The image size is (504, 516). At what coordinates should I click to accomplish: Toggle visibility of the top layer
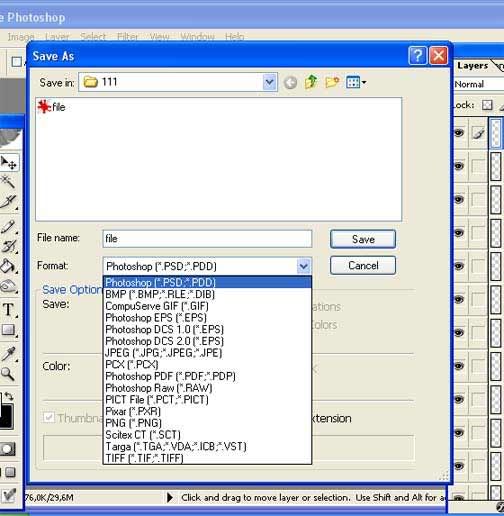[x=459, y=133]
